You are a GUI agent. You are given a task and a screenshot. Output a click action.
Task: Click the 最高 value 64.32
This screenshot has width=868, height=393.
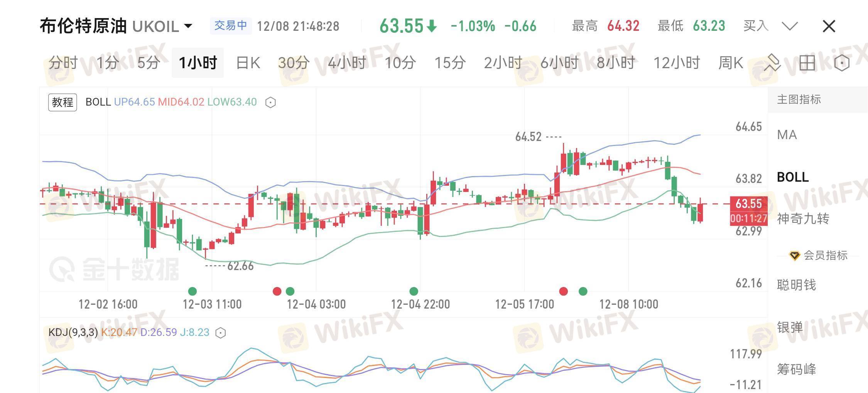point(623,26)
